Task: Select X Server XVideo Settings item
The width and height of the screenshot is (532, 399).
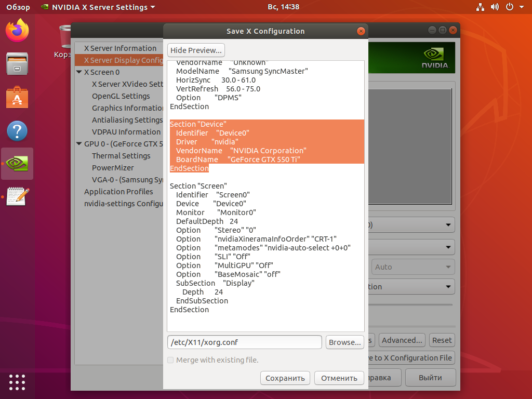Action: tap(127, 84)
